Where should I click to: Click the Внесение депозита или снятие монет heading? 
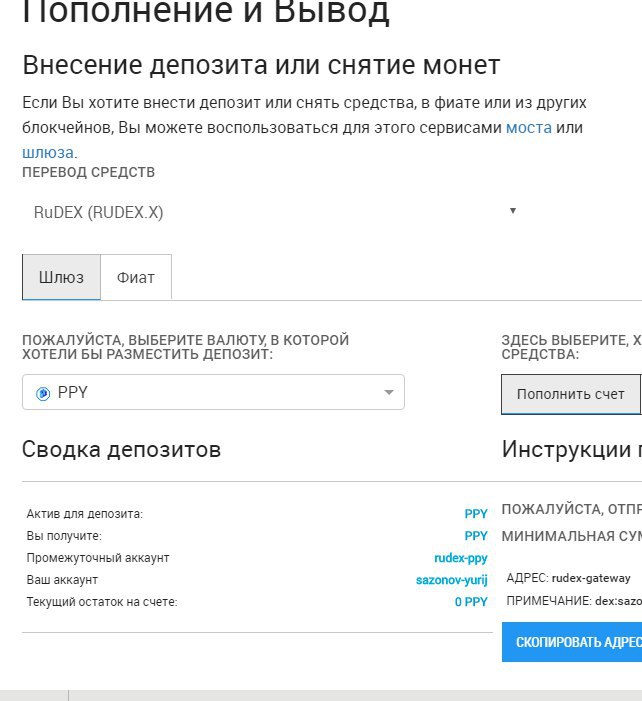pos(261,65)
